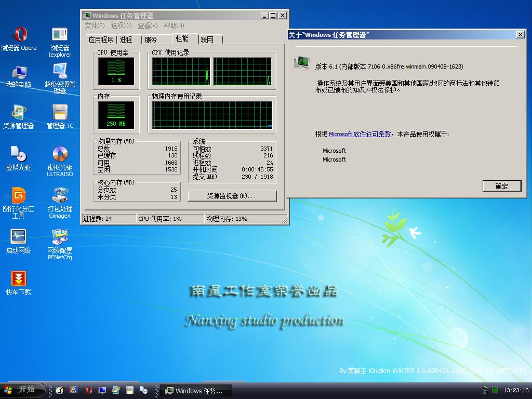The height and width of the screenshot is (399, 532).
Task: Click the 资源监视器(R)... button
Action: click(232, 196)
